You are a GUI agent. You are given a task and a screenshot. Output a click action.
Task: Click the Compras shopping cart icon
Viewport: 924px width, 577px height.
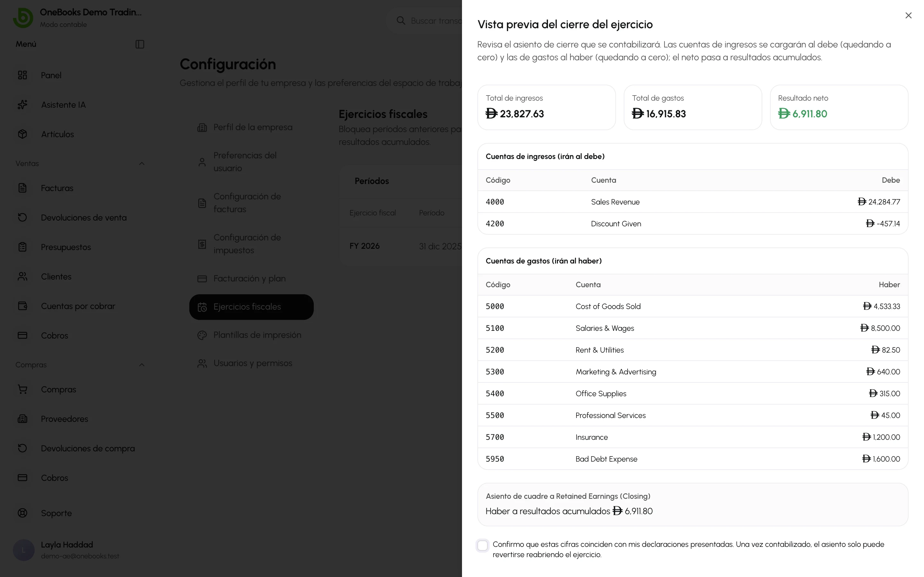coord(22,389)
